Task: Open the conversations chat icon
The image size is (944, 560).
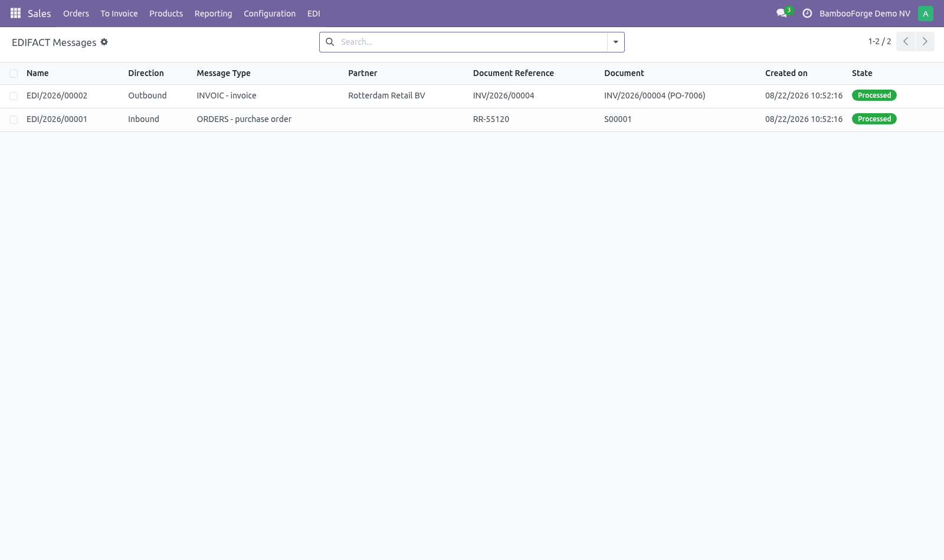Action: coord(782,13)
